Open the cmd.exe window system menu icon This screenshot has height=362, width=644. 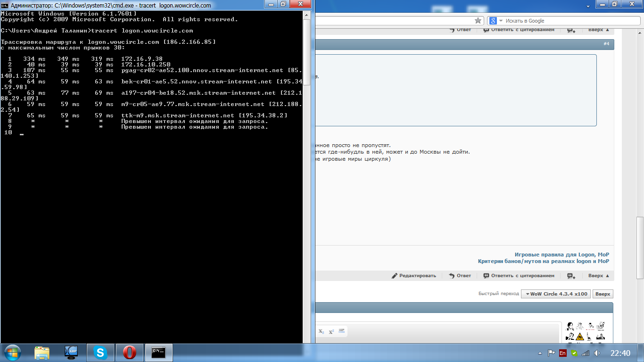pyautogui.click(x=5, y=5)
